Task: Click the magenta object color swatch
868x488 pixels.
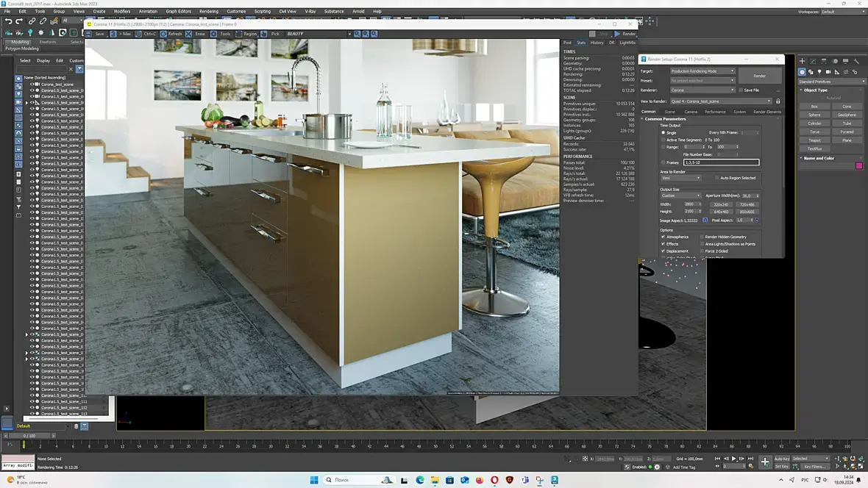Action: click(x=859, y=165)
